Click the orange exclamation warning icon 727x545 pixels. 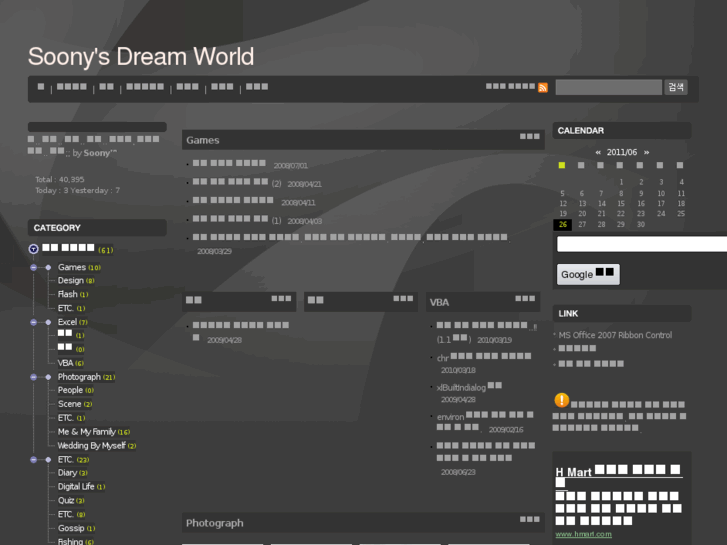point(561,400)
